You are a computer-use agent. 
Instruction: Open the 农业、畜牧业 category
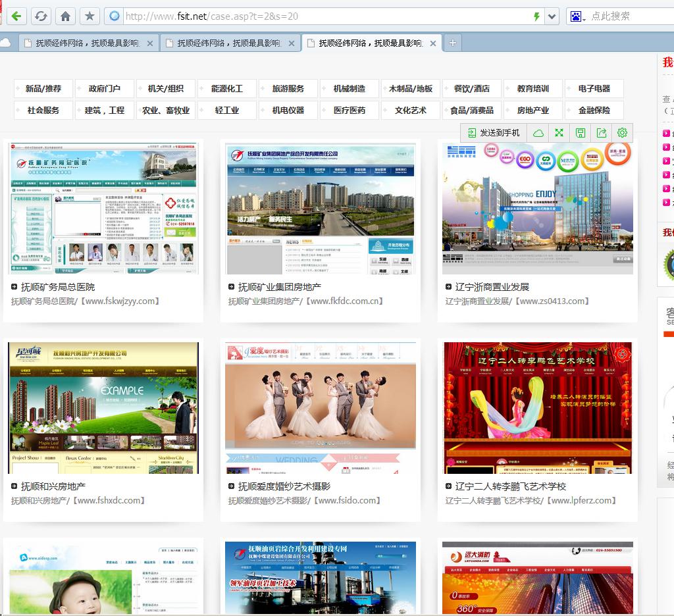165,110
